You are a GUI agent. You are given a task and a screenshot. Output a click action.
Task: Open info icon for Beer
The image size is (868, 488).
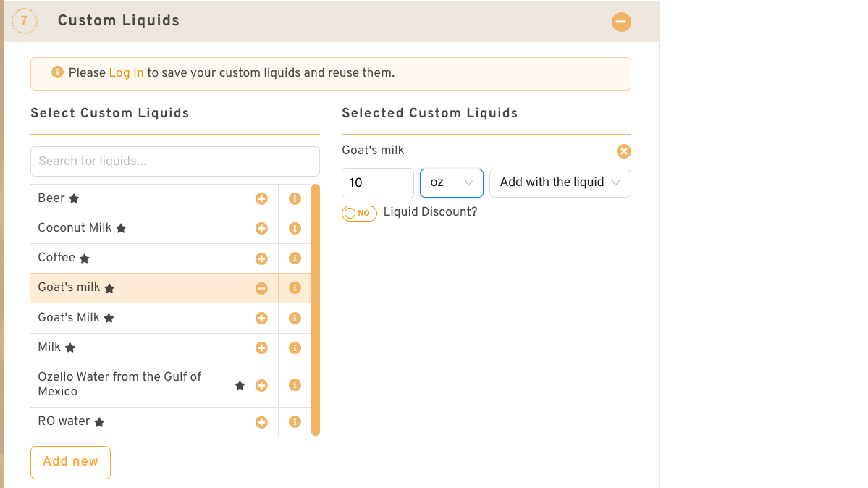[295, 198]
